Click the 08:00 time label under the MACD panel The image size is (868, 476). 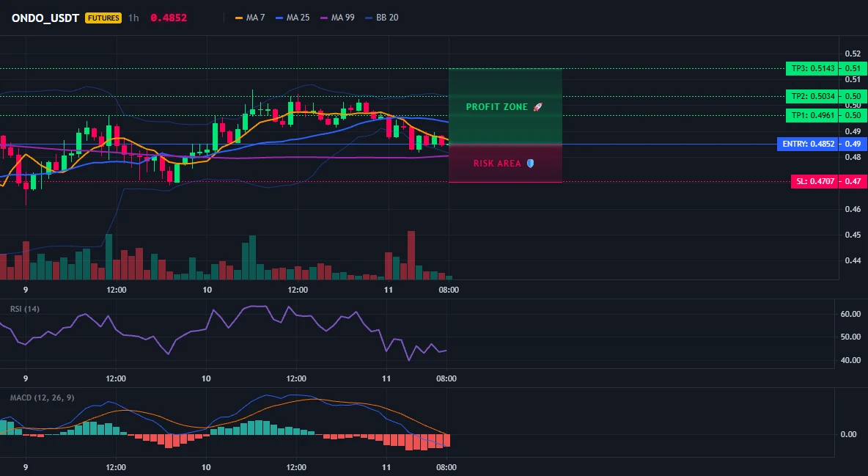pos(446,467)
